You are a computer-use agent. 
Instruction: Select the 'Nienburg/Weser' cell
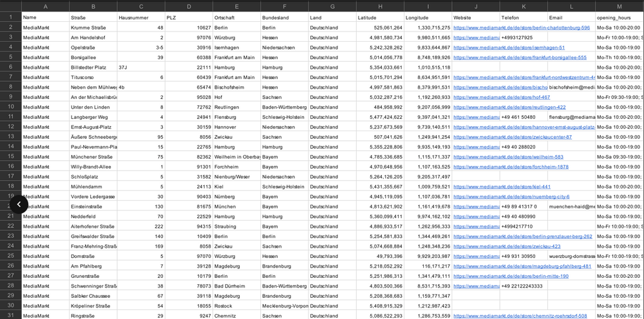point(236,177)
